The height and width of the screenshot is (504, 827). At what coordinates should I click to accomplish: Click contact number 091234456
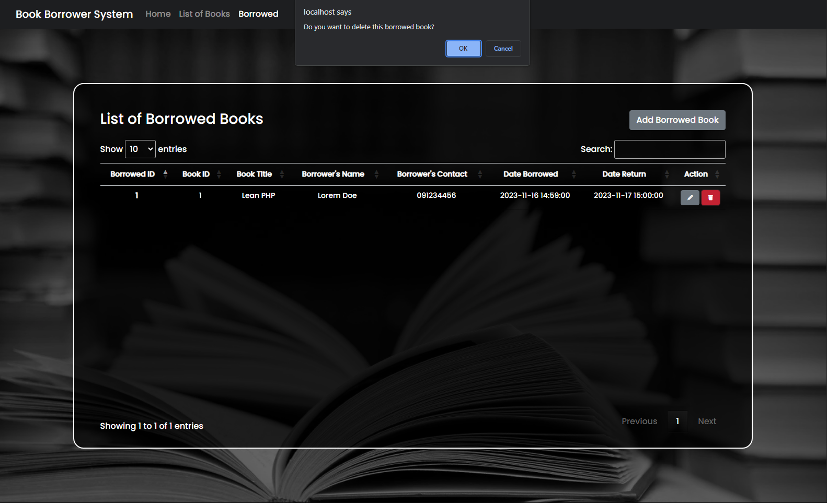[x=437, y=195]
